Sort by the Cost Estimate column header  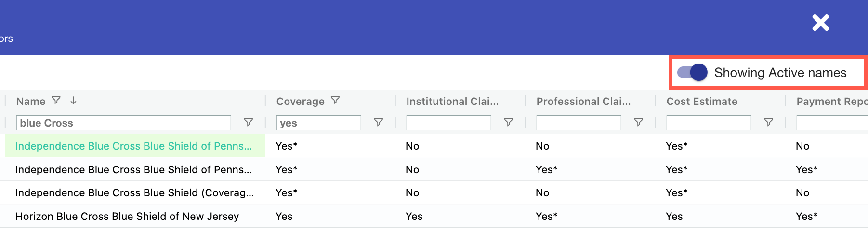coord(702,101)
